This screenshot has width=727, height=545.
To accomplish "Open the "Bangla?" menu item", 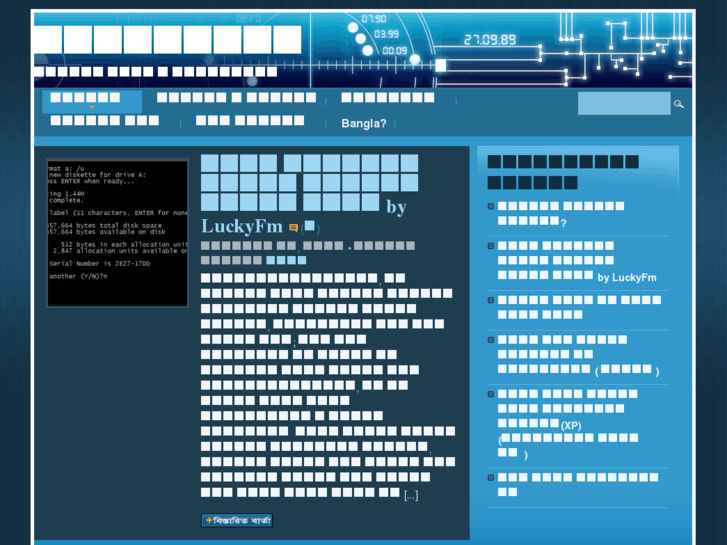I will (364, 124).
